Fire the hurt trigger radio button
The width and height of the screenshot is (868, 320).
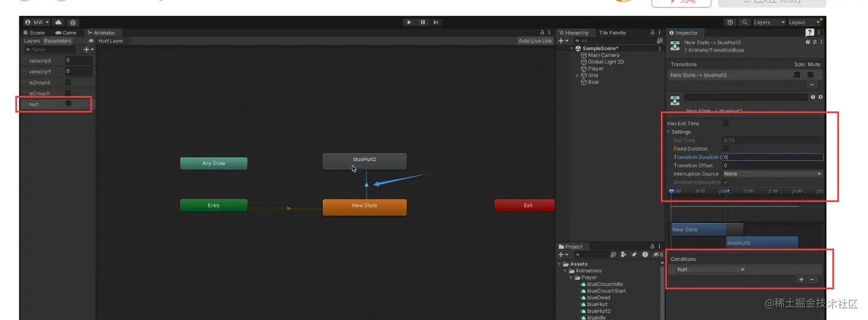(x=68, y=104)
